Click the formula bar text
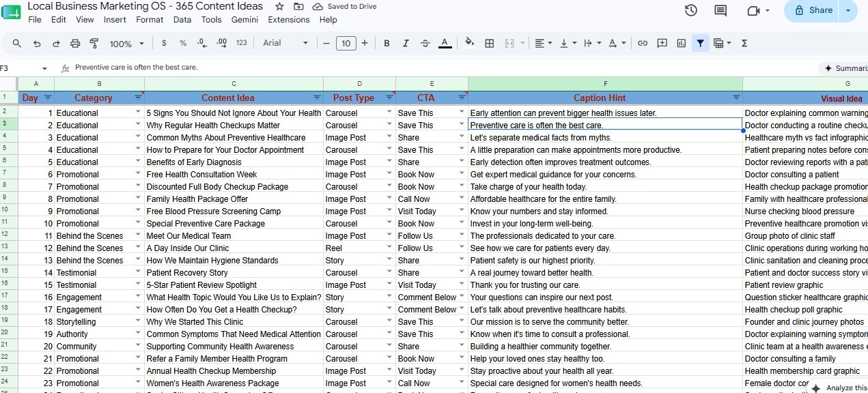 (136, 68)
